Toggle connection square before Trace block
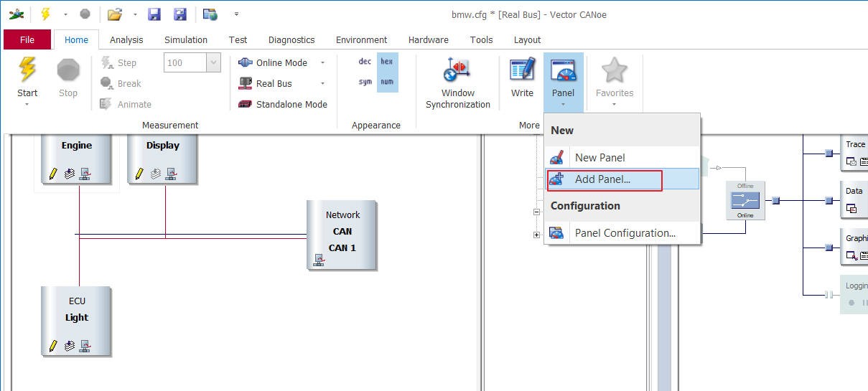The height and width of the screenshot is (391, 868). 829,153
